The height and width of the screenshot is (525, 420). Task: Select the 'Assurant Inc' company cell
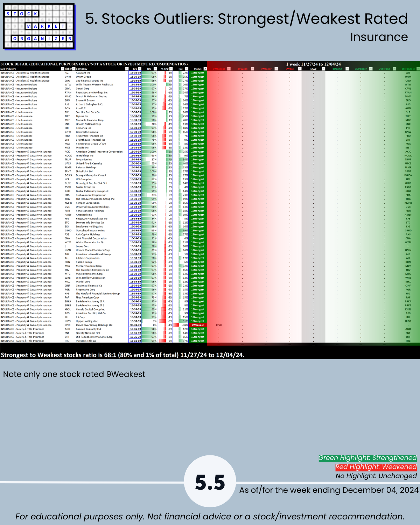coord(83,73)
